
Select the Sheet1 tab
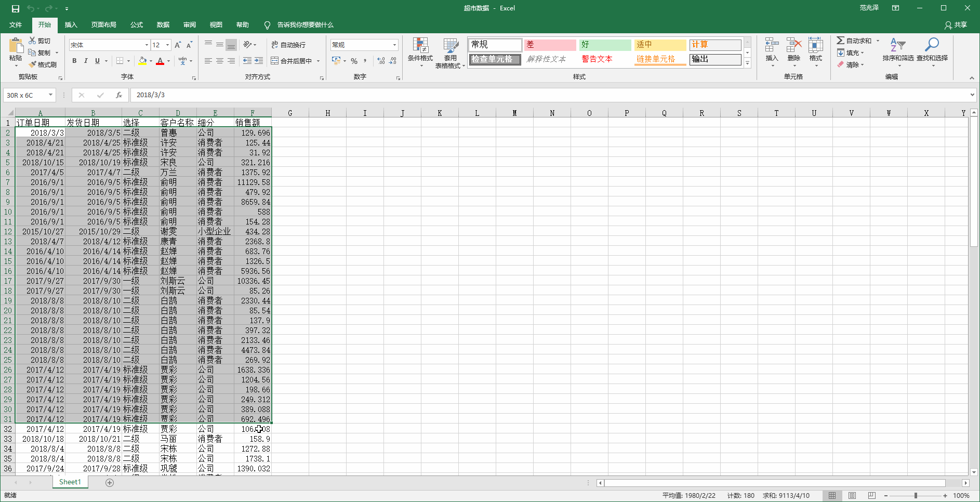coord(70,482)
